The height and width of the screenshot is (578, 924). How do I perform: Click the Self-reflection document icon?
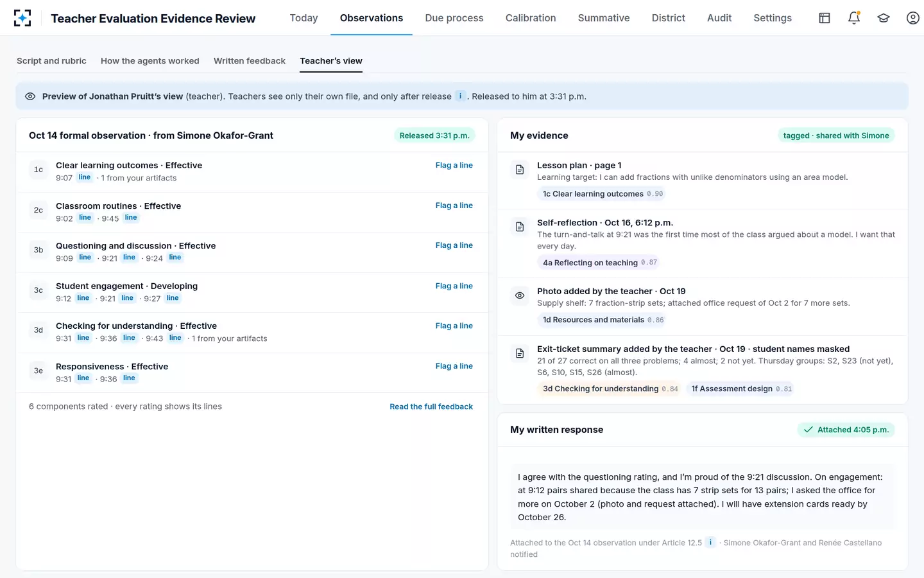520,227
